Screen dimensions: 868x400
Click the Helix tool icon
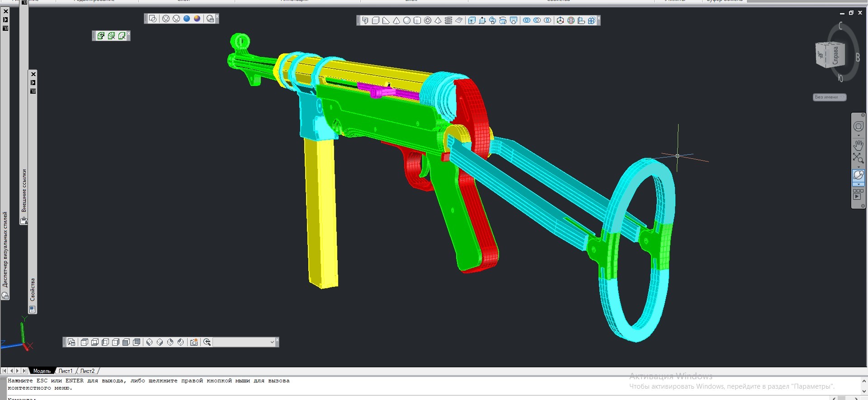point(448,20)
